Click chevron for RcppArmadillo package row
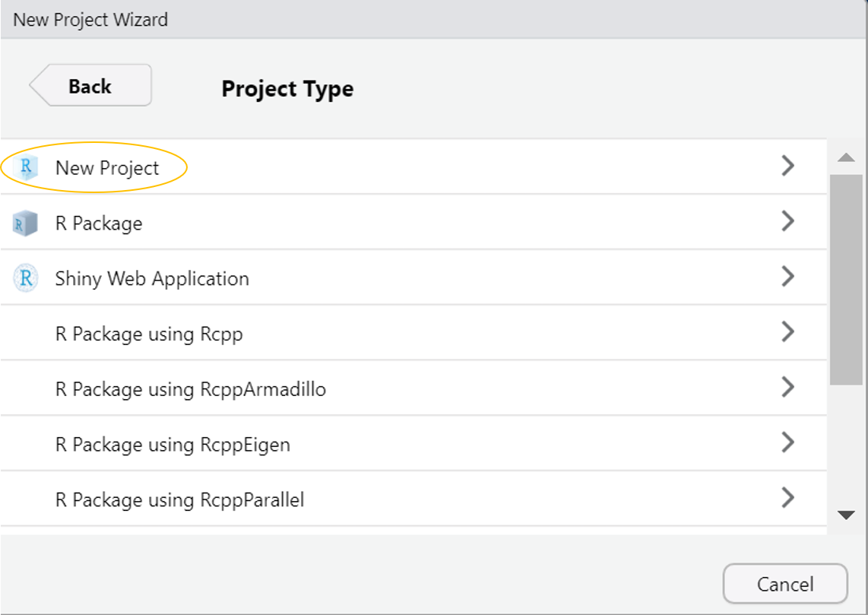 click(788, 388)
